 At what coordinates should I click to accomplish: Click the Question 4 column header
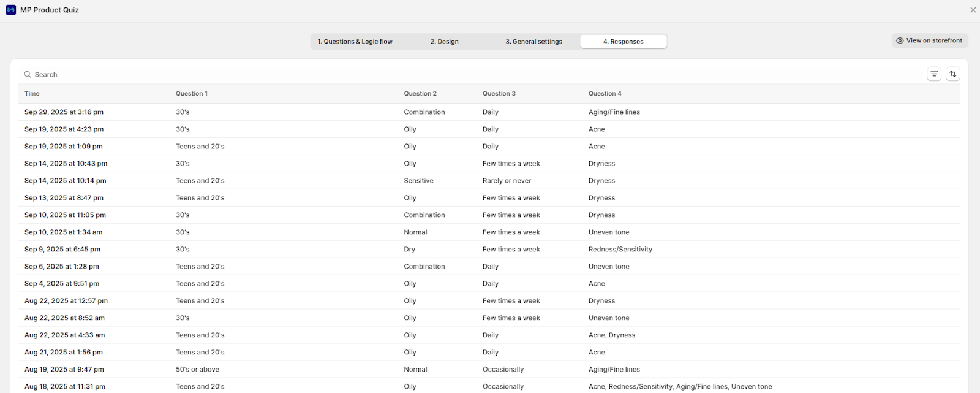(605, 94)
